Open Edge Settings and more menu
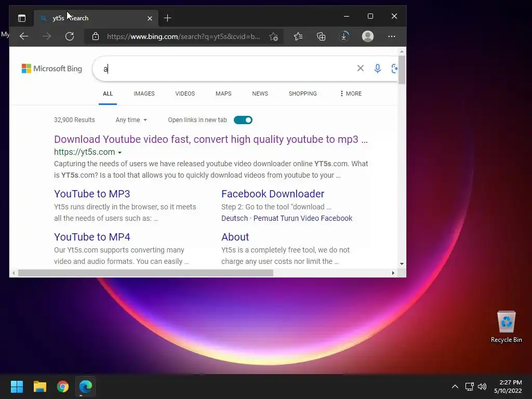 click(x=392, y=36)
